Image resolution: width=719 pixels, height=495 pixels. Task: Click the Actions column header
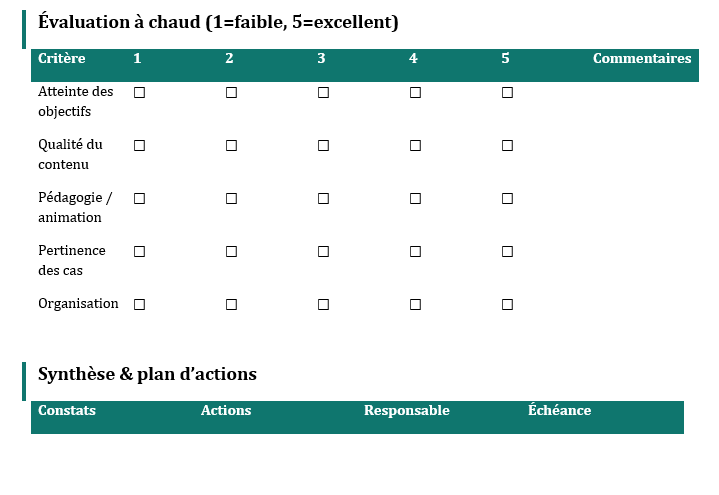[x=226, y=411]
